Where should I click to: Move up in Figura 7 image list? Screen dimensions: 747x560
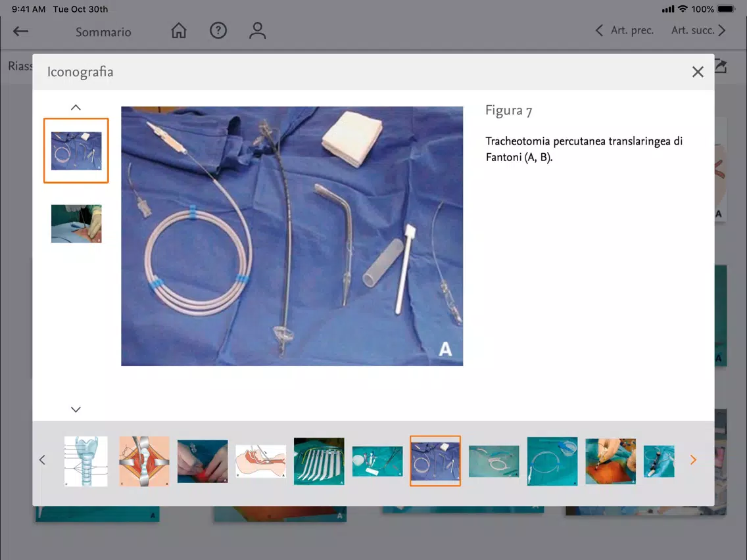point(76,108)
